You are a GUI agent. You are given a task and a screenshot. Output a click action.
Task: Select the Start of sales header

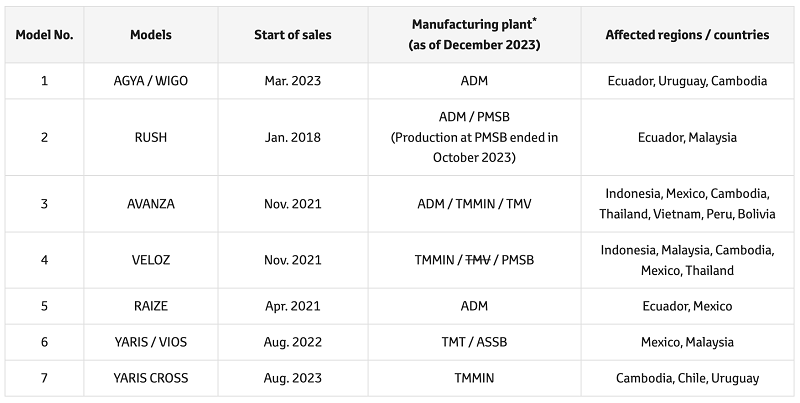click(293, 35)
